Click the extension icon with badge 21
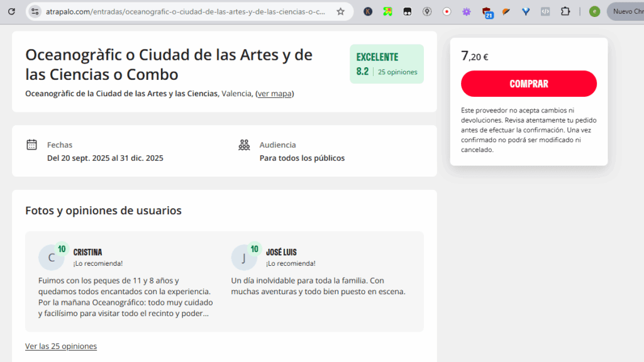This screenshot has height=362, width=644. click(x=487, y=12)
